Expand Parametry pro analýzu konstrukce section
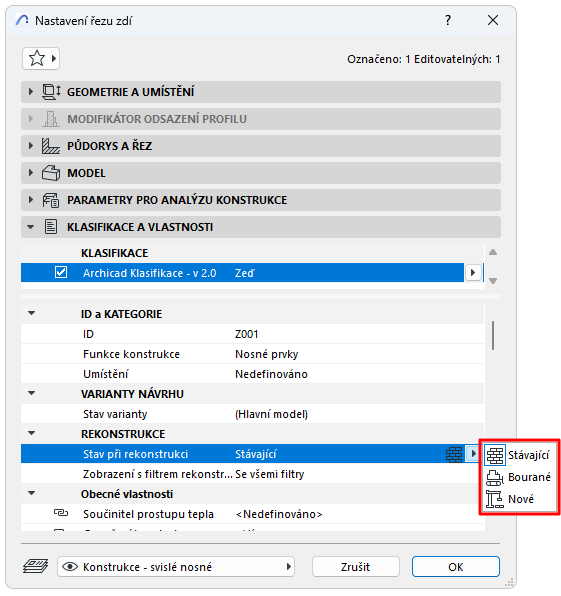Image resolution: width=561 pixels, height=596 pixels. click(x=31, y=200)
